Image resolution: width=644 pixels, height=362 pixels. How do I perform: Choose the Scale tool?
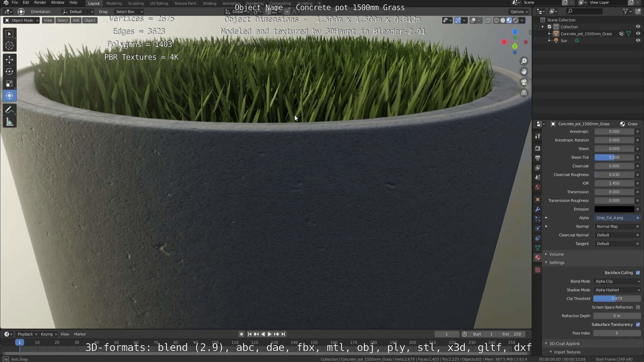click(x=9, y=84)
